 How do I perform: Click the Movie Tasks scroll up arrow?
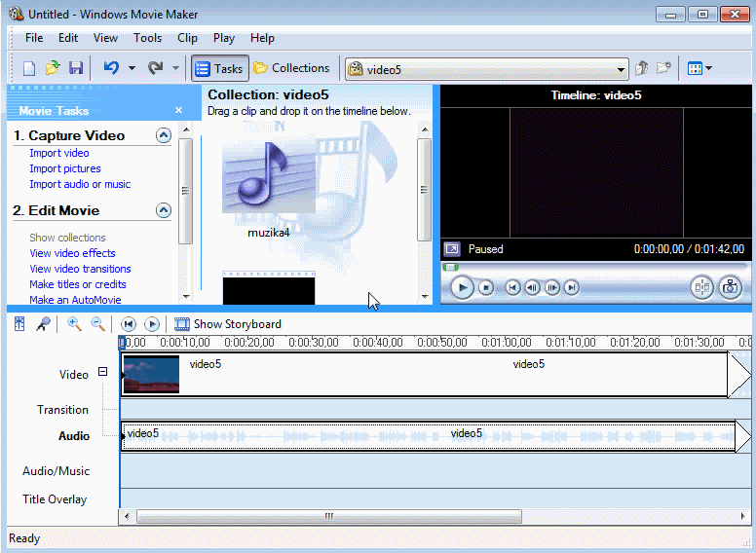point(186,129)
